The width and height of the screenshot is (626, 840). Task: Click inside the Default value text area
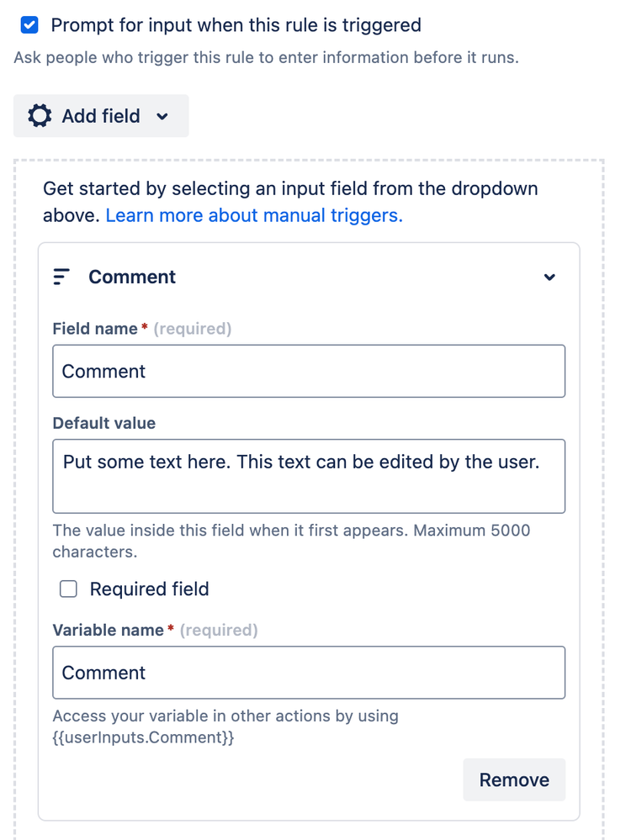click(309, 476)
